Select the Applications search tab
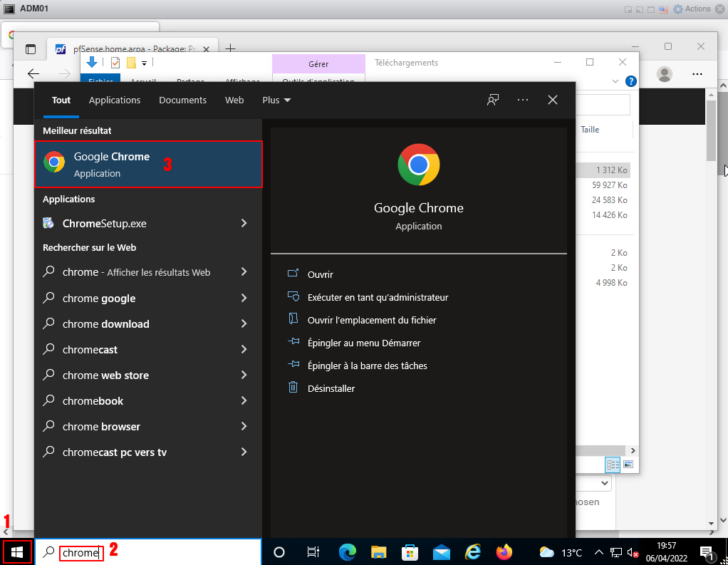The height and width of the screenshot is (565, 728). pyautogui.click(x=115, y=100)
